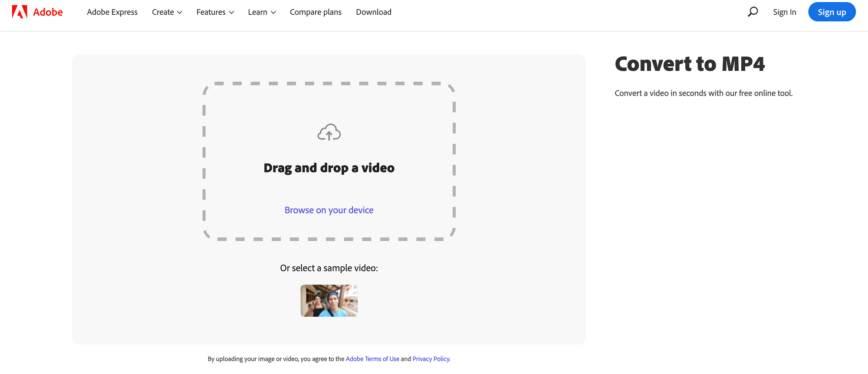
Task: Expand the Learn dropdown menu
Action: (x=262, y=12)
